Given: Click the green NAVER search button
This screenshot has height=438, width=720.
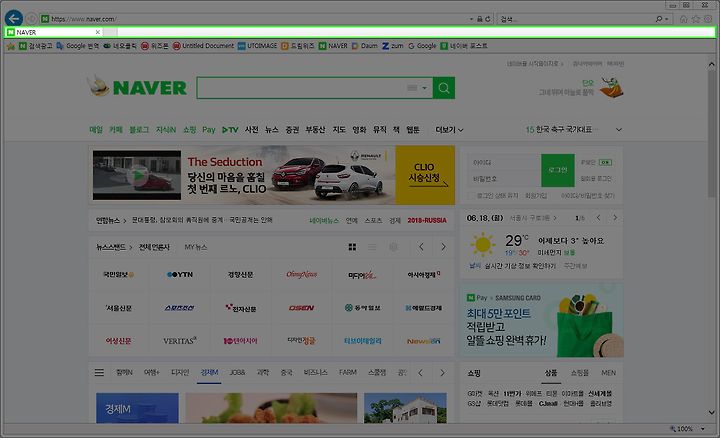Looking at the screenshot, I should [x=444, y=88].
